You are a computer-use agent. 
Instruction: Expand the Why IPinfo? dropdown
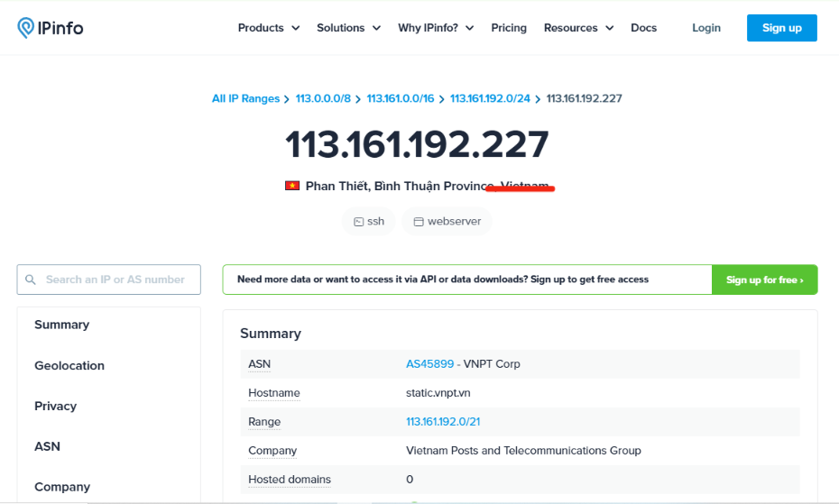[x=436, y=28]
